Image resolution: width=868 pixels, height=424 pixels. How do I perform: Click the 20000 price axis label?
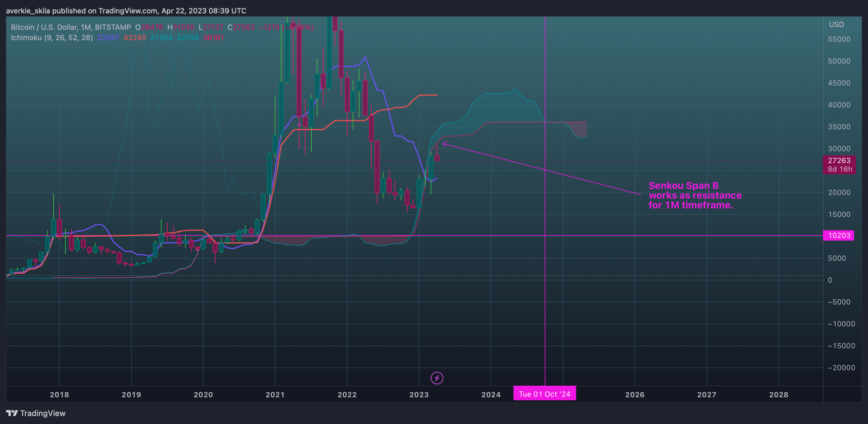point(839,193)
